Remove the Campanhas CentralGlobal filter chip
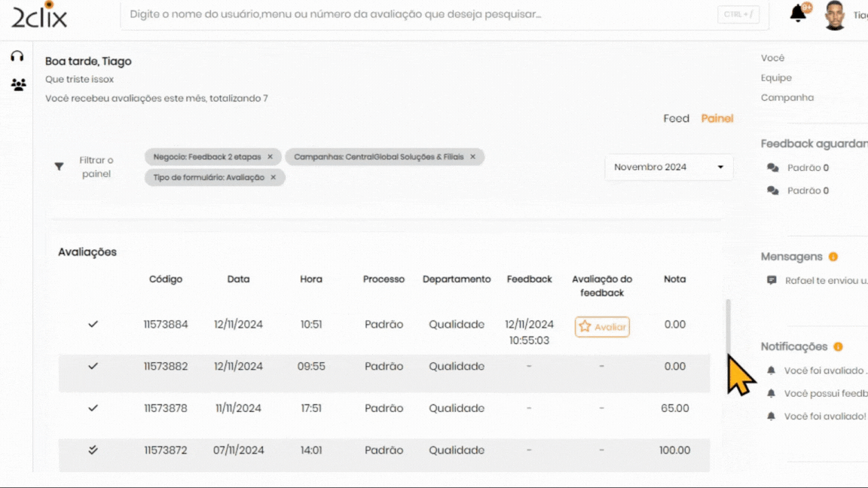The width and height of the screenshot is (868, 488). tap(473, 157)
